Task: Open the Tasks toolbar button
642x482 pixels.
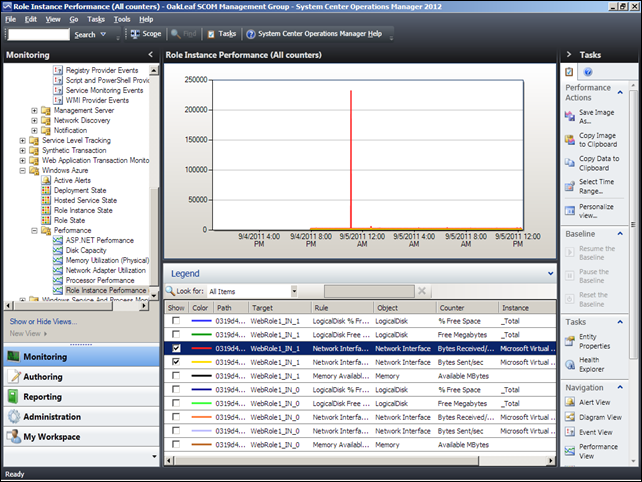Action: (x=222, y=34)
